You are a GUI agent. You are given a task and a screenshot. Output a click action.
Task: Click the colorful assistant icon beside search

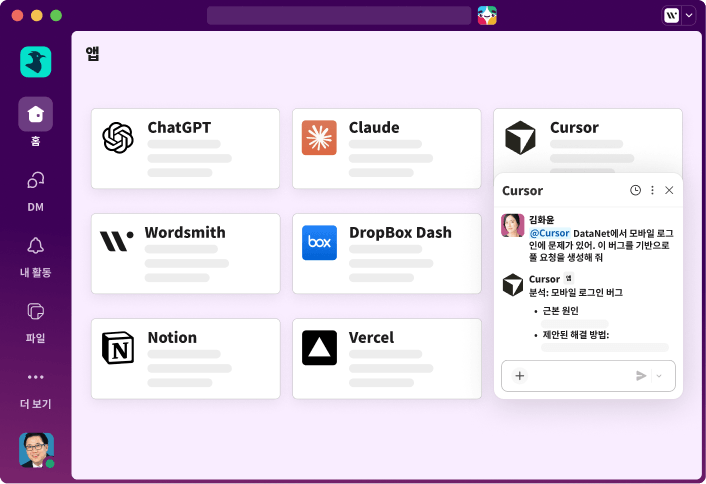[x=487, y=15]
